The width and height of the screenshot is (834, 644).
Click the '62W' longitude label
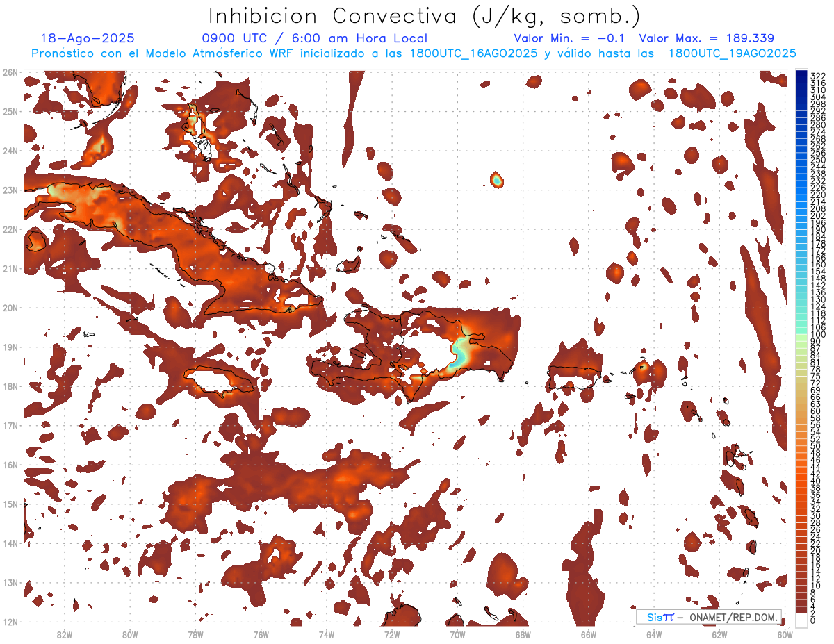(720, 634)
